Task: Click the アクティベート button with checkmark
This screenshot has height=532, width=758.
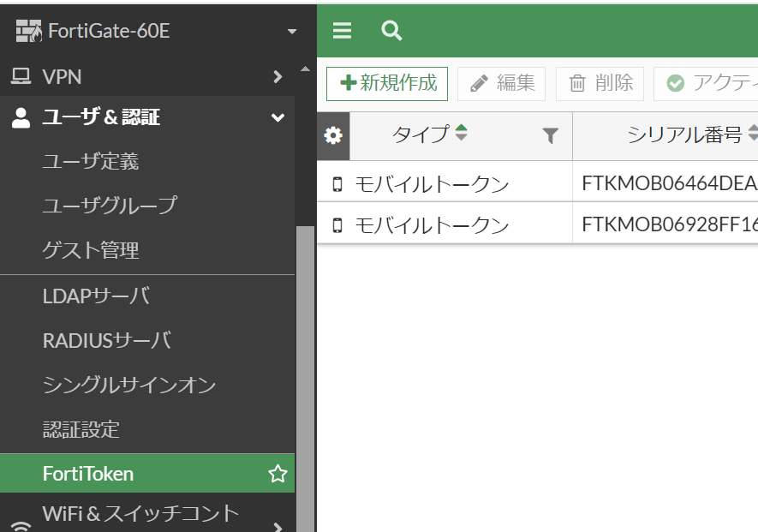Action: coord(706,84)
